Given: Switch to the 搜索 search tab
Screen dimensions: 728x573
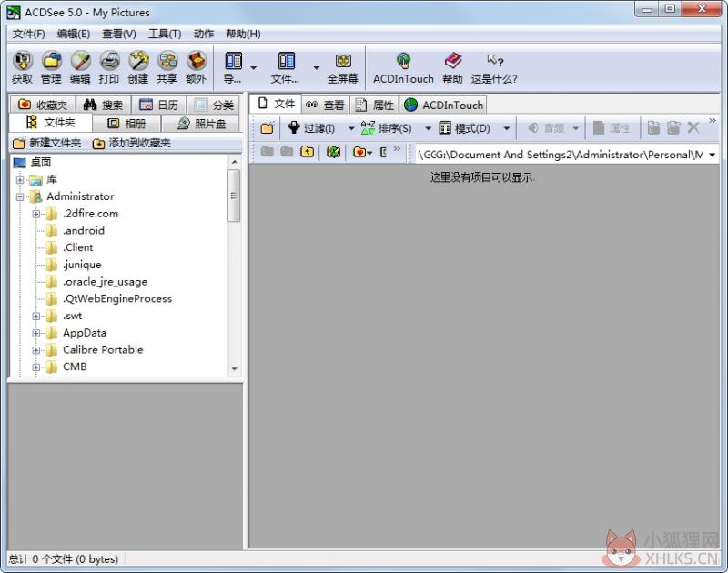Looking at the screenshot, I should coord(103,105).
